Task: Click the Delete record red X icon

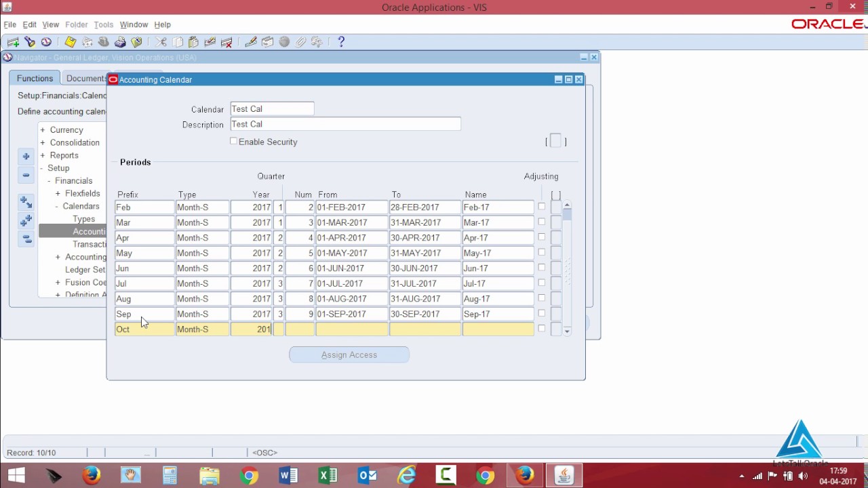Action: pos(226,42)
